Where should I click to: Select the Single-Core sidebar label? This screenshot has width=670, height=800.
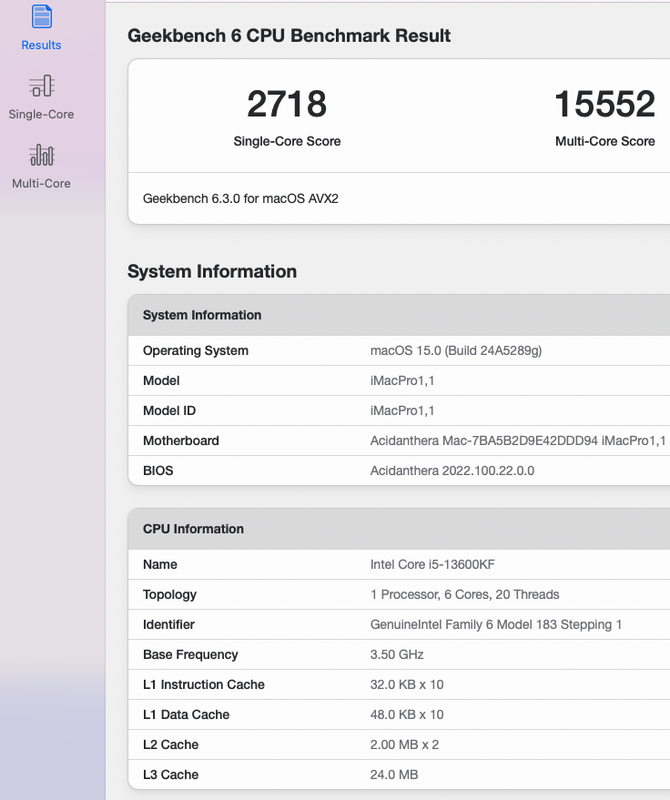pyautogui.click(x=41, y=114)
